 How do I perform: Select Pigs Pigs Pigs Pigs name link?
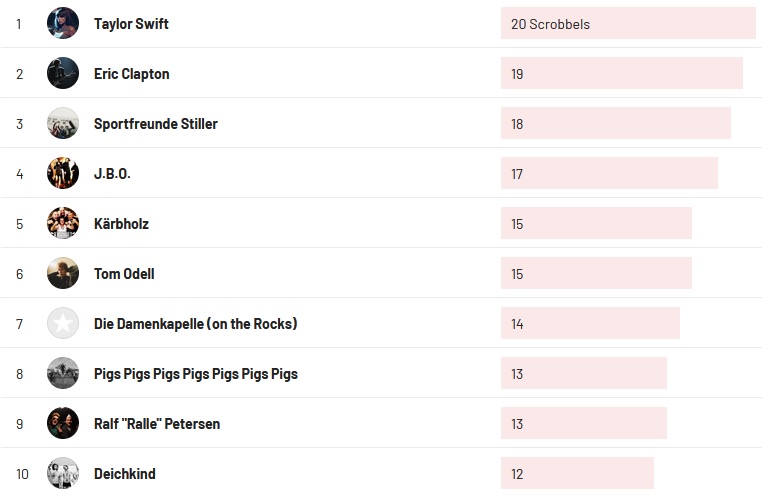click(195, 374)
